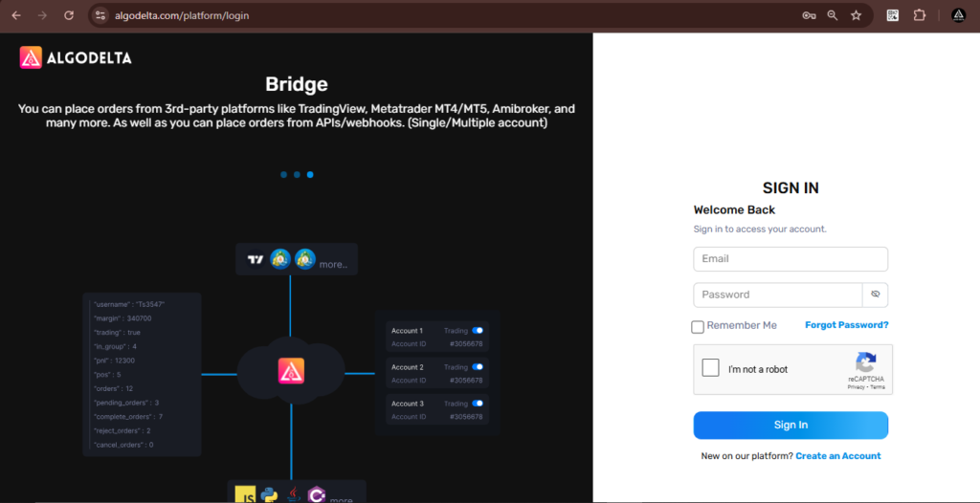Toggle the Account 2 Trading switch
Image resolution: width=980 pixels, height=503 pixels.
coord(478,367)
